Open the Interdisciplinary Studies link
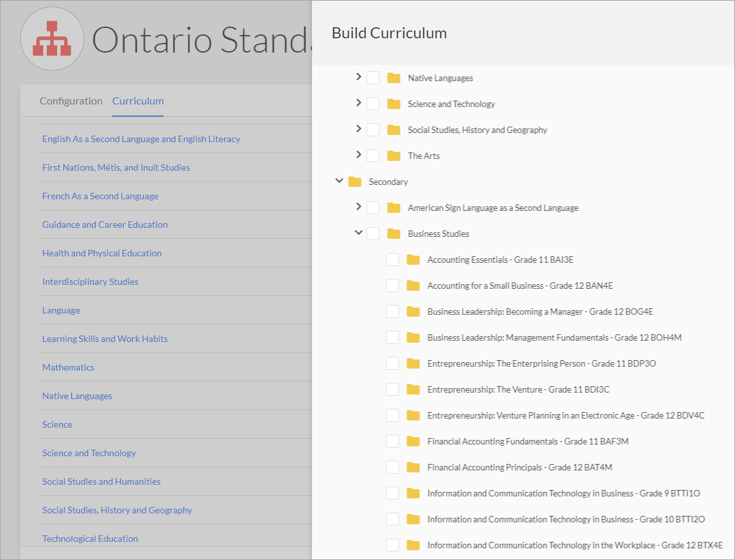735x560 pixels. (90, 282)
